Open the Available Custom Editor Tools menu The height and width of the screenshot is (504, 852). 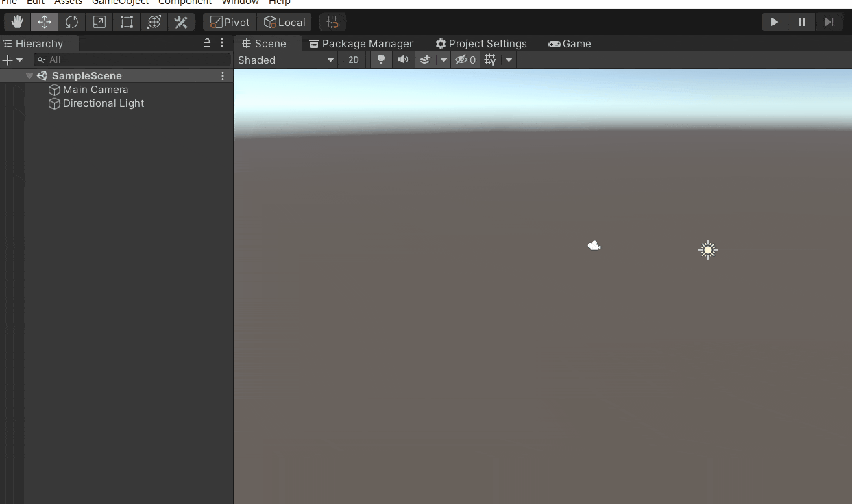[x=181, y=21]
